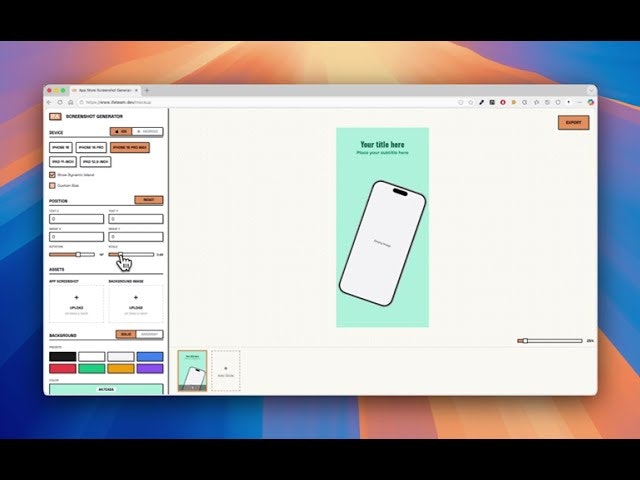Click the browser back arrow
640x480 pixels.
tap(49, 102)
